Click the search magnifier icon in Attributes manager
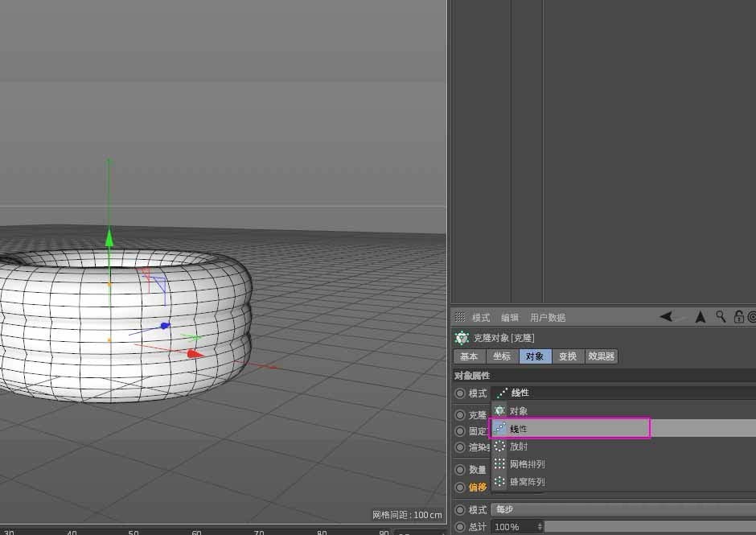Screen dimensions: 756x535 (x=720, y=317)
